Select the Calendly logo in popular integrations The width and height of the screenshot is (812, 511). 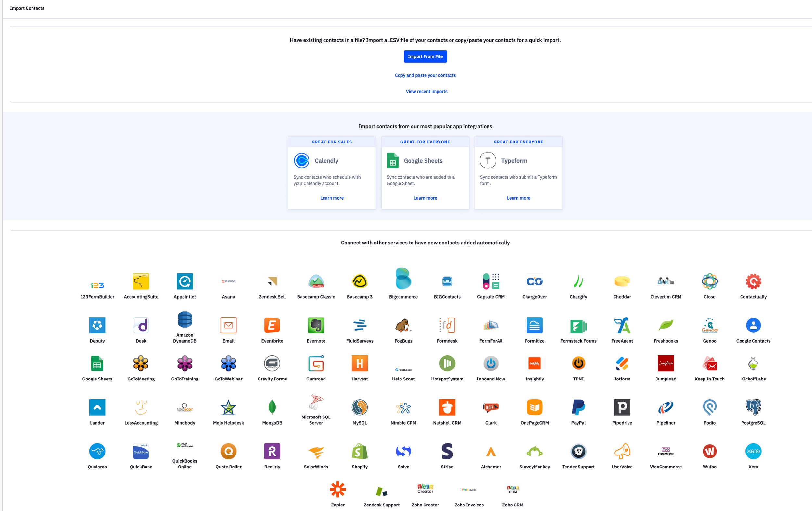tap(301, 160)
